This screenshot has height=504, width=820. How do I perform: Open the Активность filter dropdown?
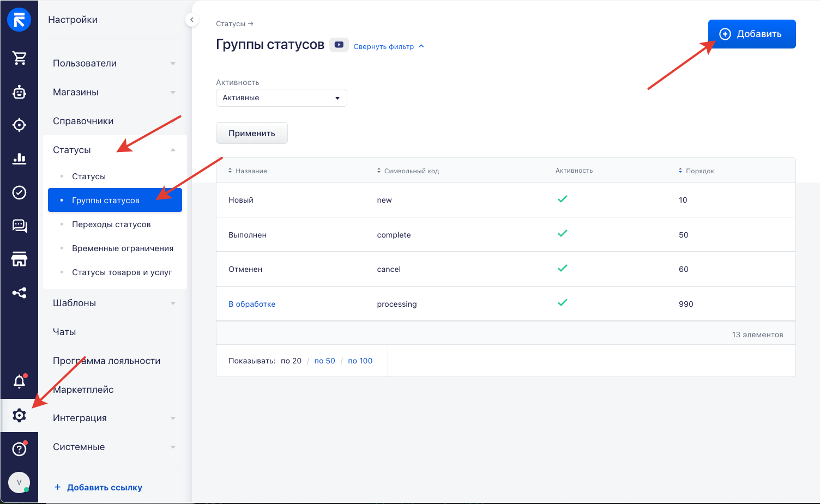pyautogui.click(x=281, y=98)
